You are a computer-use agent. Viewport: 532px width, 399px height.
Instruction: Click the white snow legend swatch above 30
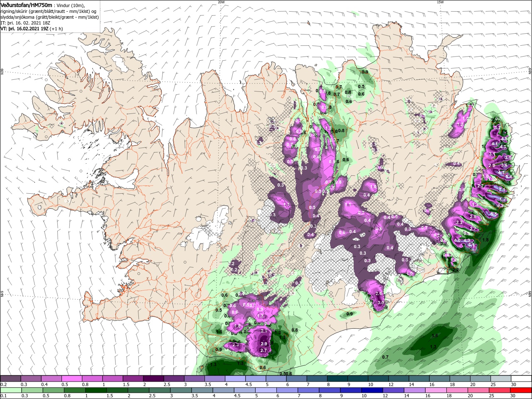point(521,379)
